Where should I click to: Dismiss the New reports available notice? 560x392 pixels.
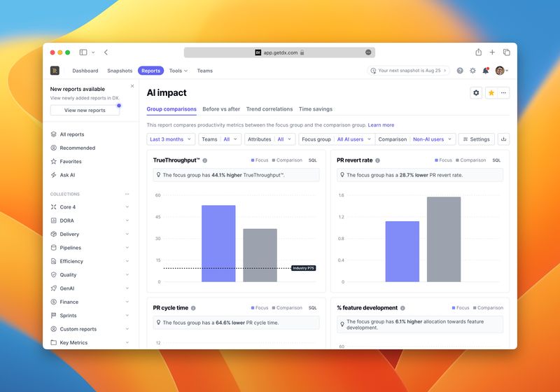coord(132,86)
